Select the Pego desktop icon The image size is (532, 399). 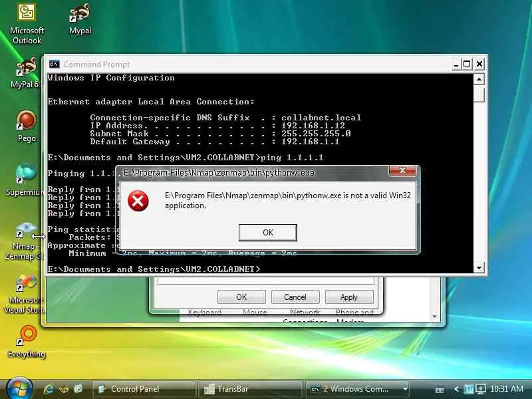pos(27,126)
